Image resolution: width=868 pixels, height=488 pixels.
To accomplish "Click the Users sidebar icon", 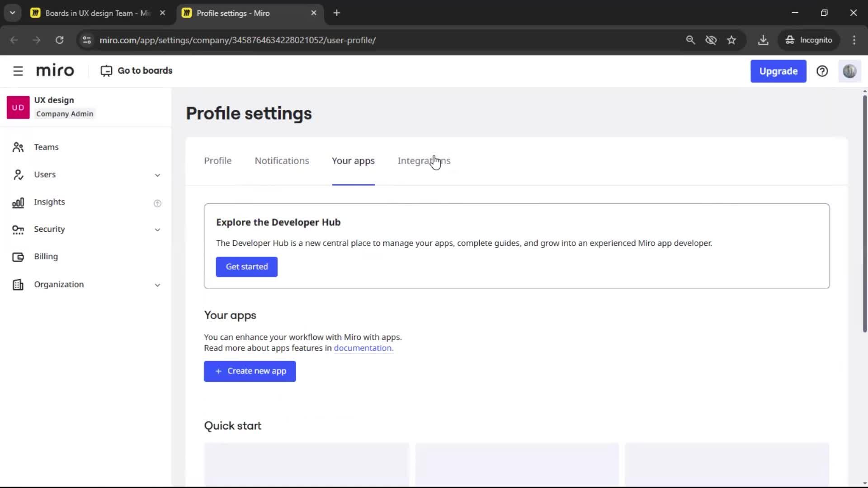I will tap(18, 175).
